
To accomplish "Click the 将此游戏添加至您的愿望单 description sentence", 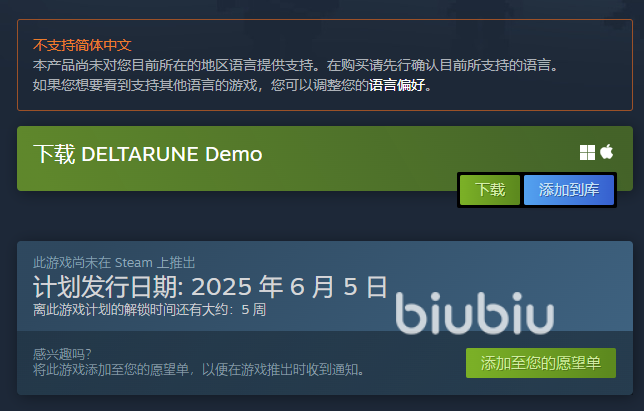I will pos(198,370).
